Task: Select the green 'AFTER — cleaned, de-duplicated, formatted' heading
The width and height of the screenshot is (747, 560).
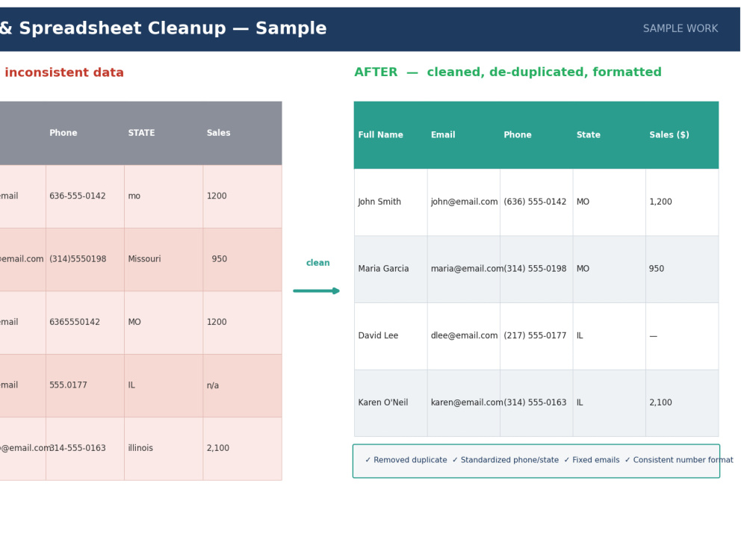Action: pos(508,72)
